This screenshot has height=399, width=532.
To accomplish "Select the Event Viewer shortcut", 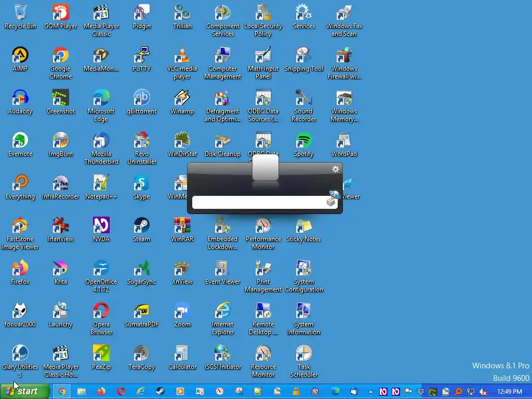I will pyautogui.click(x=222, y=272).
